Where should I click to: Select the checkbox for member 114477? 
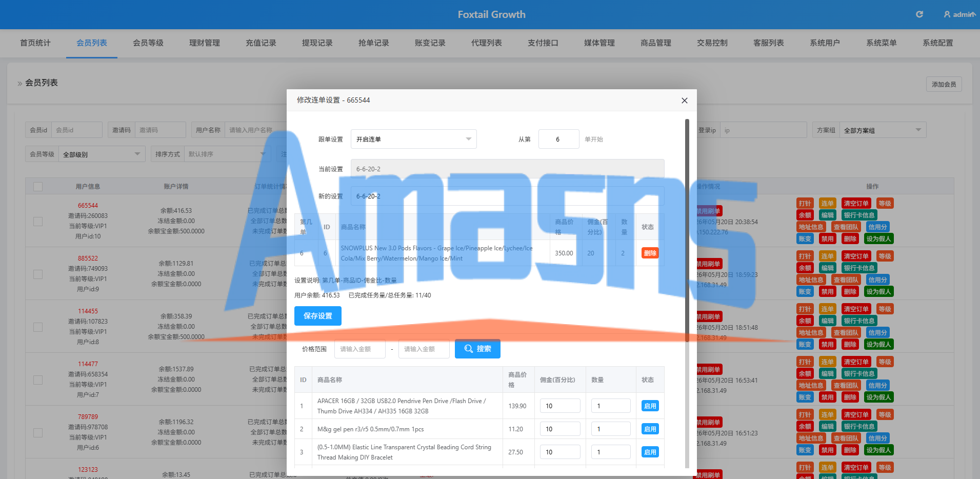tap(38, 380)
